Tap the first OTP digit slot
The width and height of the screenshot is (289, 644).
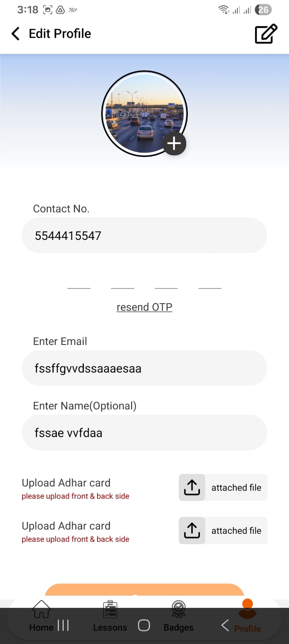pyautogui.click(x=79, y=283)
